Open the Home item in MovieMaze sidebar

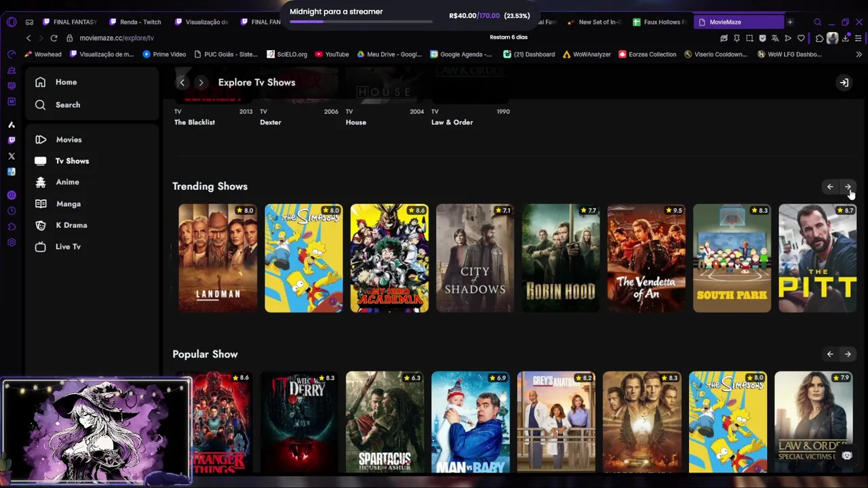point(66,82)
